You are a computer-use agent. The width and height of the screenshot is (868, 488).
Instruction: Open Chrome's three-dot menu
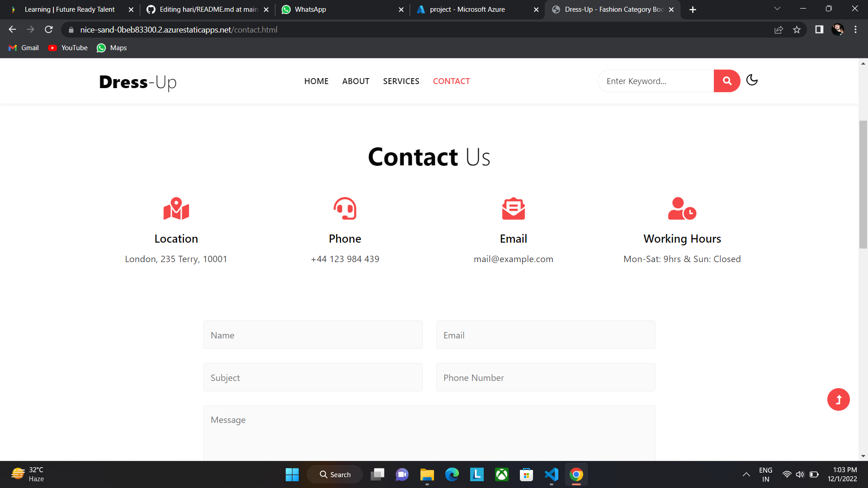click(x=855, y=29)
